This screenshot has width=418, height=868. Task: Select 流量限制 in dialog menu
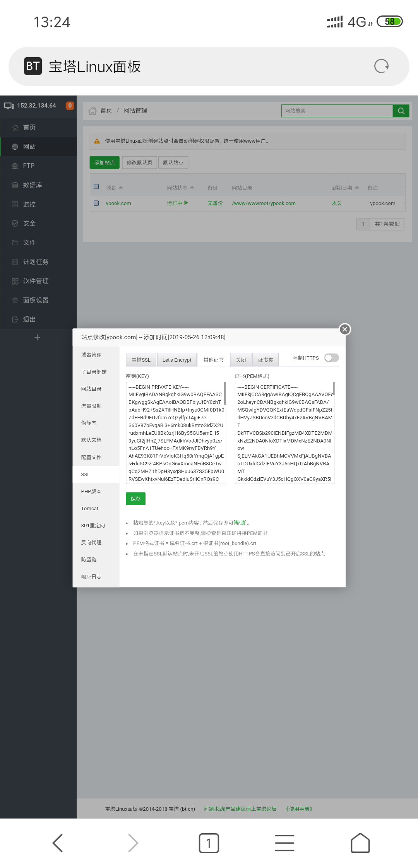96,406
